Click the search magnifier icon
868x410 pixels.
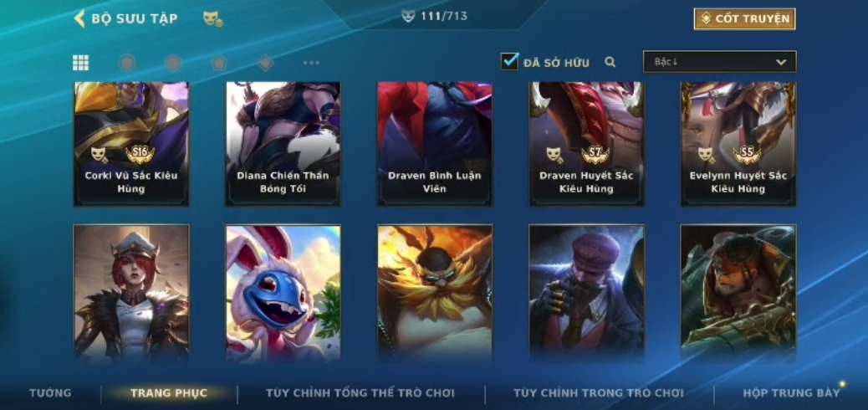(610, 62)
